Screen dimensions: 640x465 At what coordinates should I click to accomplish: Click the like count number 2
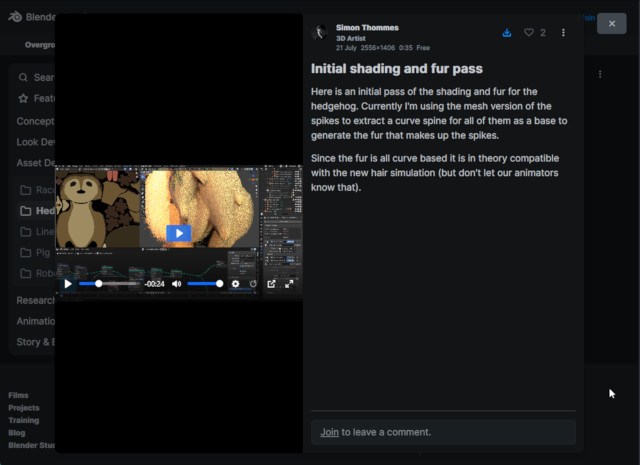543,33
